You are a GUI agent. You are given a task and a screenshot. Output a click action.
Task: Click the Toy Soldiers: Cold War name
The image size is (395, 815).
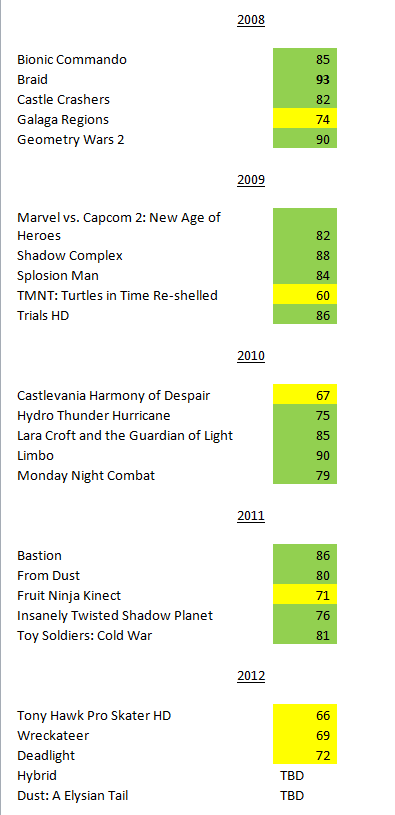point(85,636)
